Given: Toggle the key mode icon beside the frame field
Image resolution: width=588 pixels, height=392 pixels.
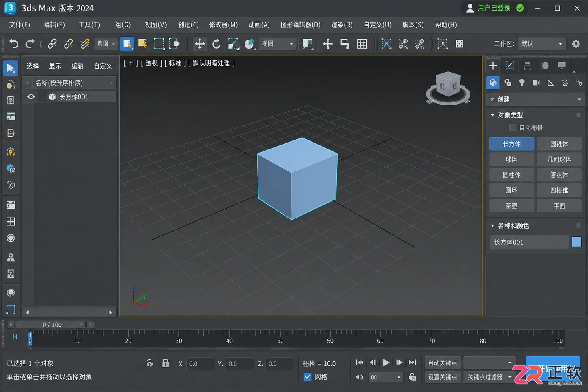Looking at the screenshot, I should [360, 377].
